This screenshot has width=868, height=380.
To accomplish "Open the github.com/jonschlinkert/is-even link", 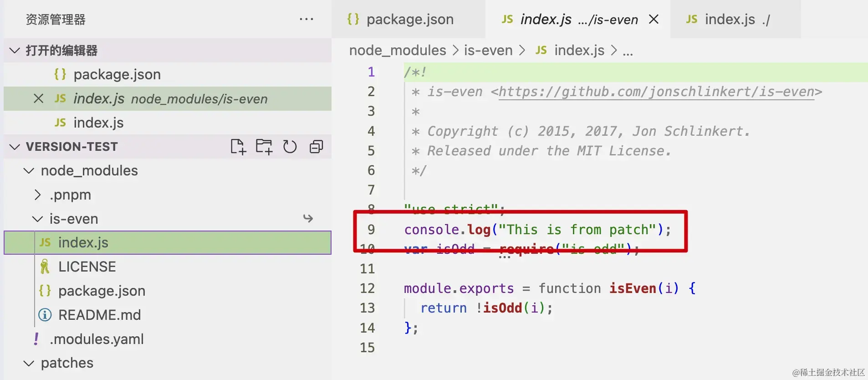I will [656, 92].
